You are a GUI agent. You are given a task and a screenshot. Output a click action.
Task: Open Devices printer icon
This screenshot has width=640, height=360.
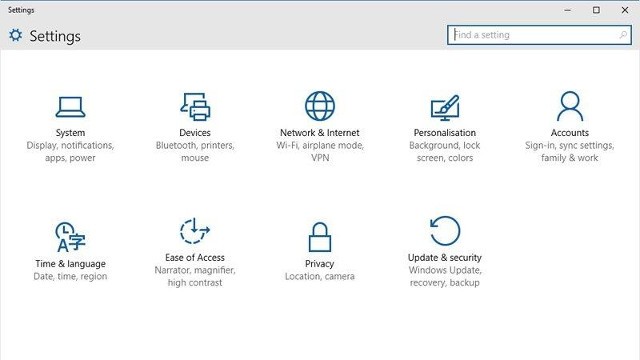click(x=195, y=107)
